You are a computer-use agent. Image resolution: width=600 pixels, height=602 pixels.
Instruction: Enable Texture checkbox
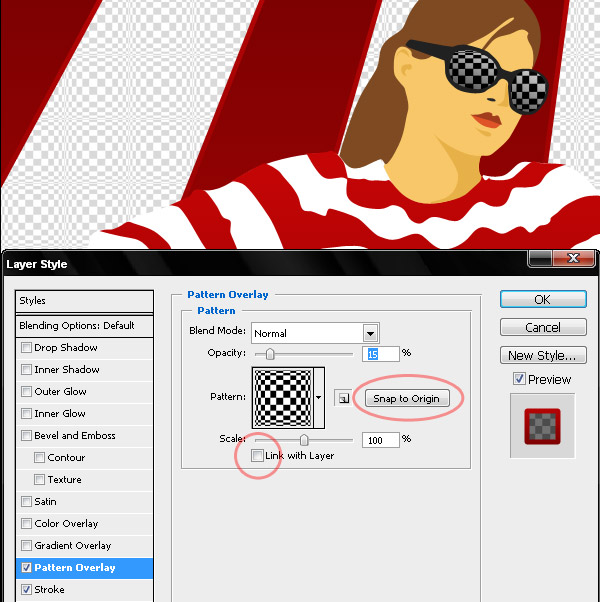pyautogui.click(x=39, y=480)
